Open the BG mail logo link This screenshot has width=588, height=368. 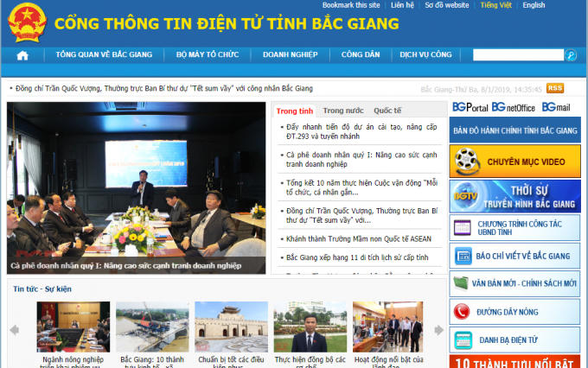tap(556, 107)
